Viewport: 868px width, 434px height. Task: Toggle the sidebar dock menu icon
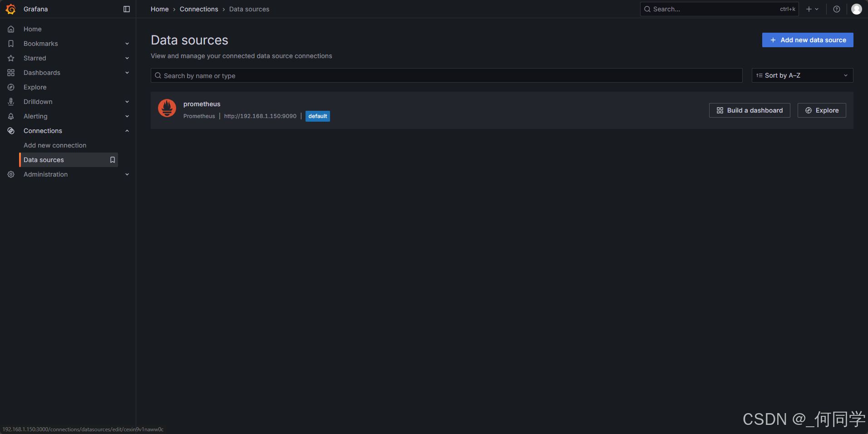point(127,9)
